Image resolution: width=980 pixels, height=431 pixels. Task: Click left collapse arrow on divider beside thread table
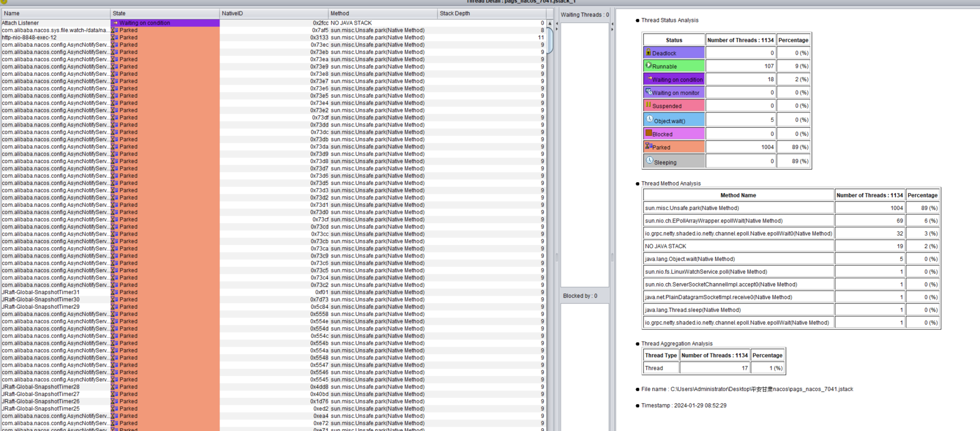tap(557, 24)
